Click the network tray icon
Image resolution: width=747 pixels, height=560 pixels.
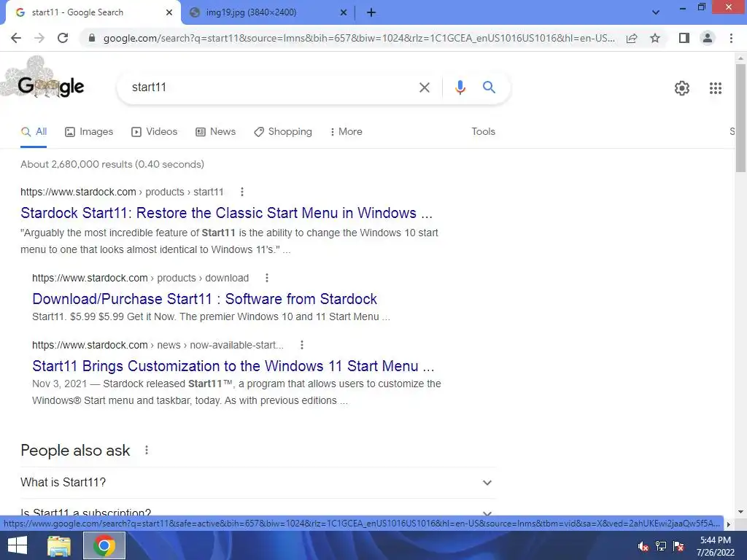(x=661, y=546)
